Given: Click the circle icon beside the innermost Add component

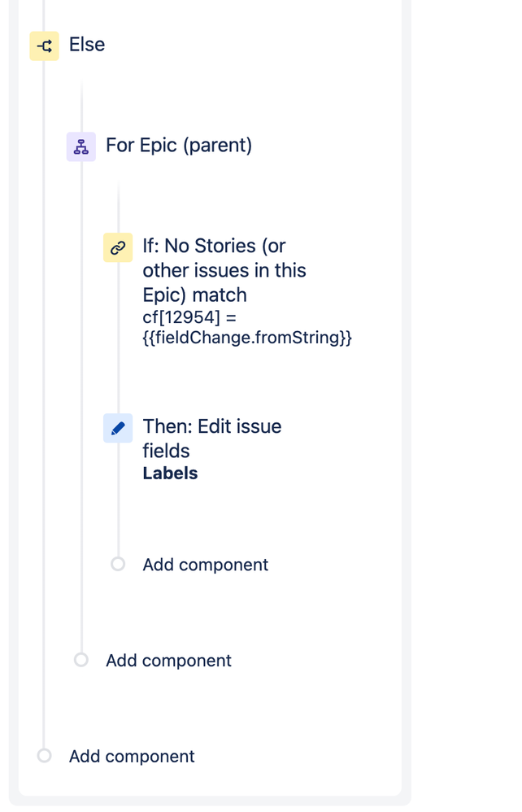Looking at the screenshot, I should (x=118, y=563).
